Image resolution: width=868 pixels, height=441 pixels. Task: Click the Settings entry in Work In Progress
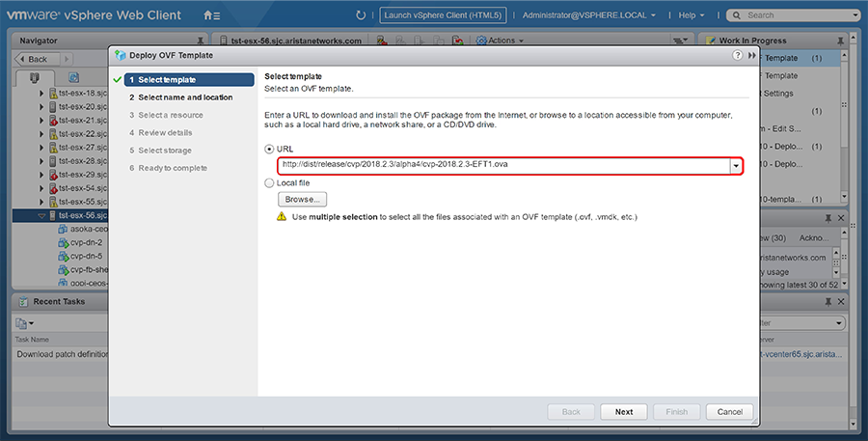[x=777, y=94]
